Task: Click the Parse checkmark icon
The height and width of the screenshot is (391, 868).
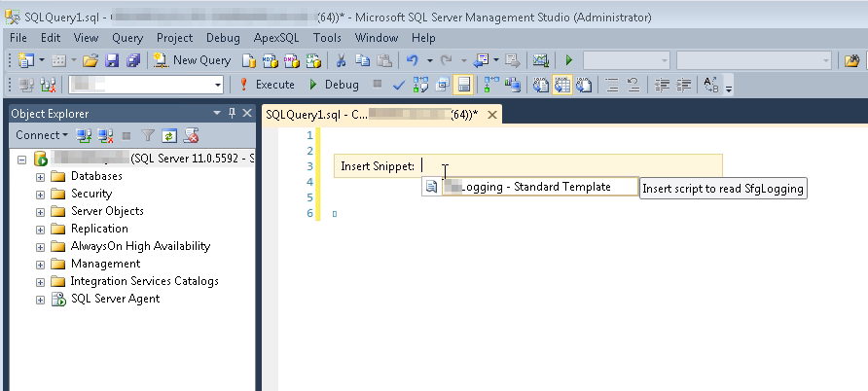Action: 398,85
